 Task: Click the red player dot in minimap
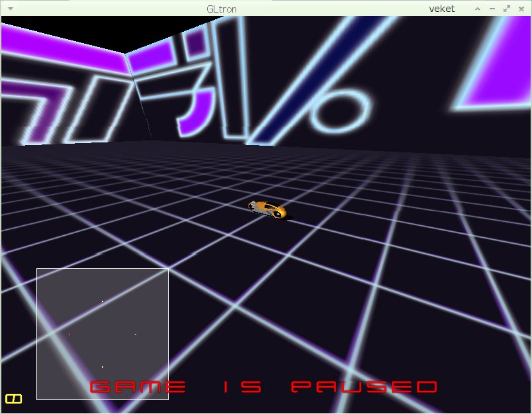pos(69,335)
